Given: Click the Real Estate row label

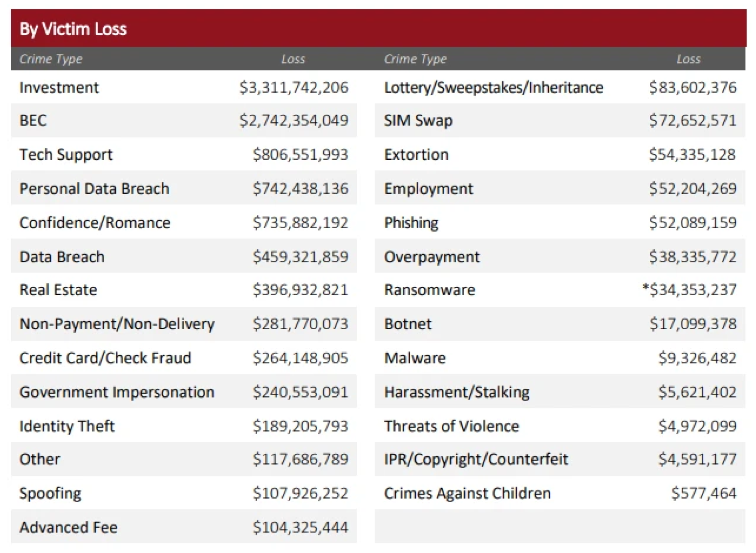Looking at the screenshot, I should 58,290.
